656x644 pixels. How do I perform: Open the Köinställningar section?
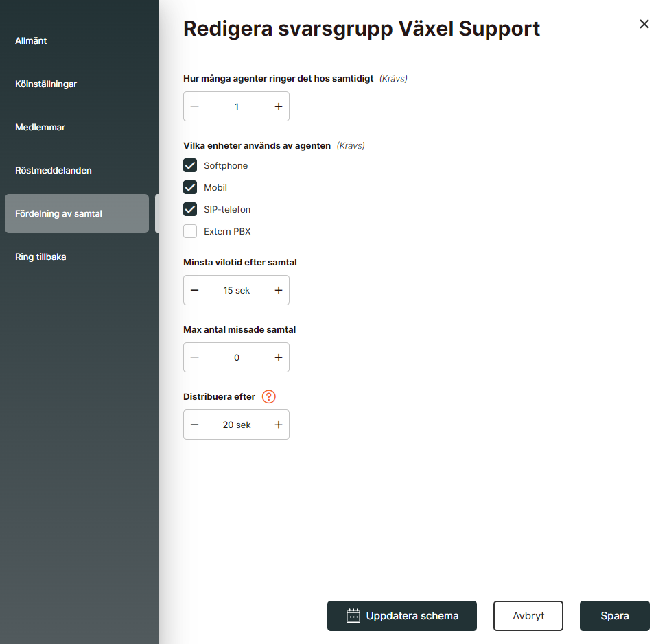46,84
